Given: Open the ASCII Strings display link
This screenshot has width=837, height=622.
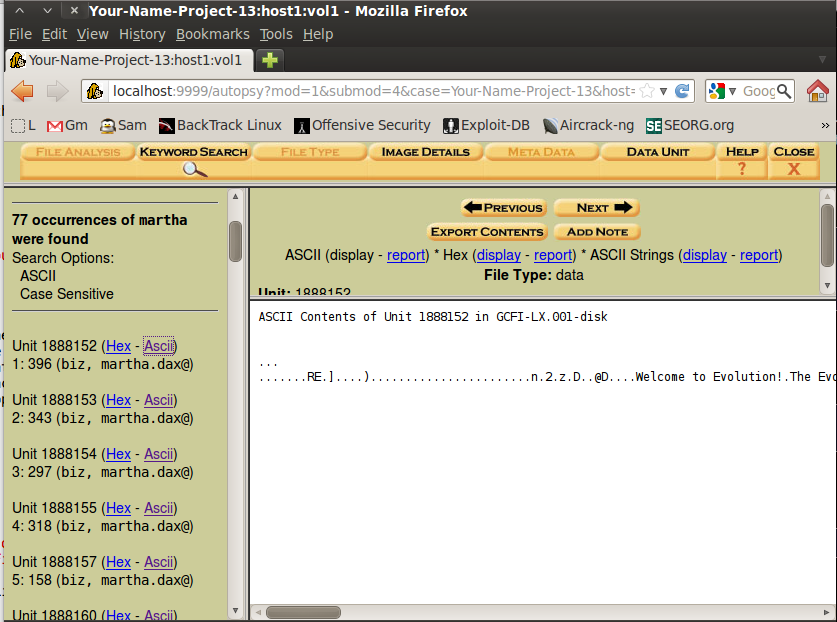Looking at the screenshot, I should coord(705,255).
